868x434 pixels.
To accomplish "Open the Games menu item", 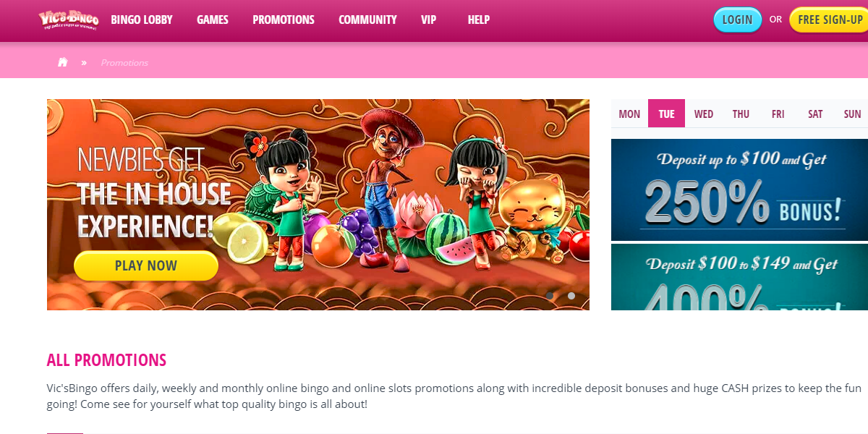I will coord(213,20).
